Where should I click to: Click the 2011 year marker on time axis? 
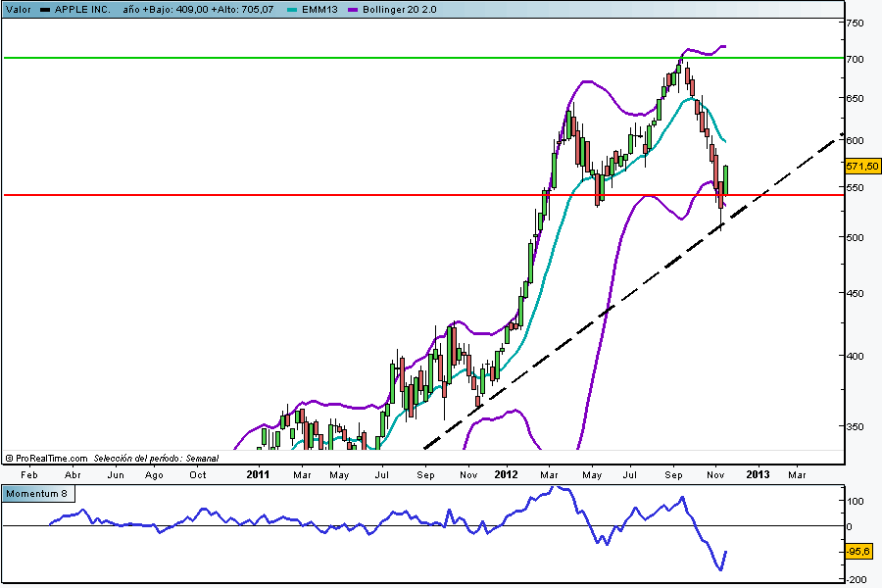coord(258,474)
